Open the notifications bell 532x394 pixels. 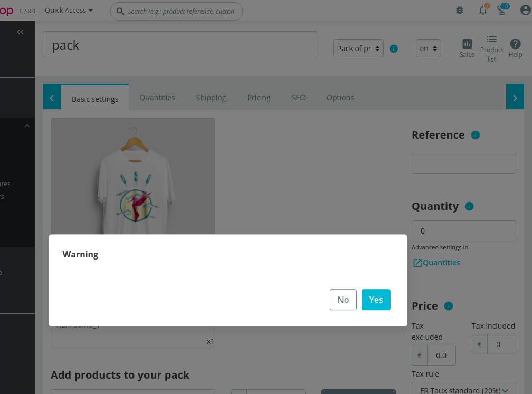click(x=482, y=10)
